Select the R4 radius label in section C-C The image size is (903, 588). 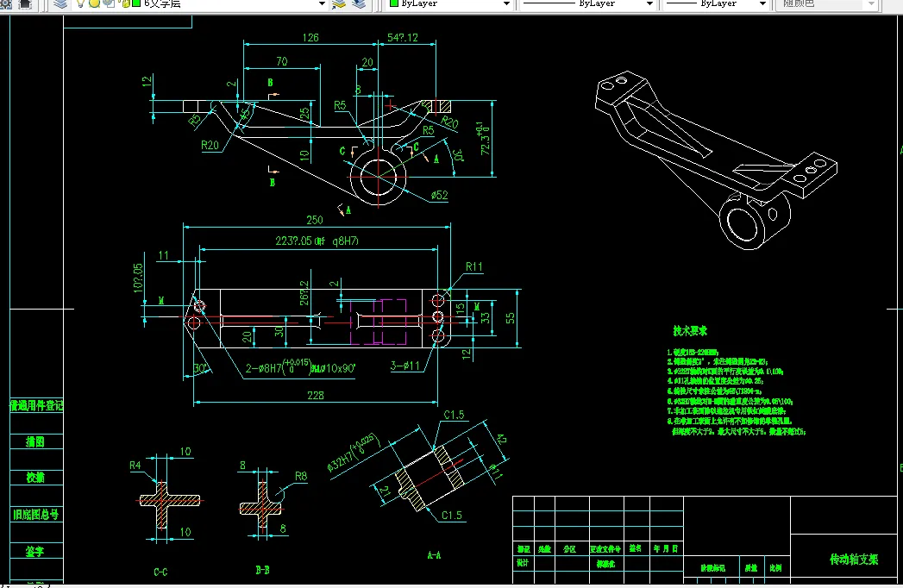point(135,466)
